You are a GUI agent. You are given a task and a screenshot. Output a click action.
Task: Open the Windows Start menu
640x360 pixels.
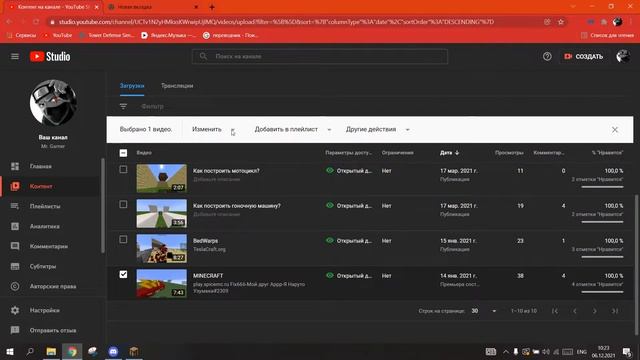pos(10,351)
